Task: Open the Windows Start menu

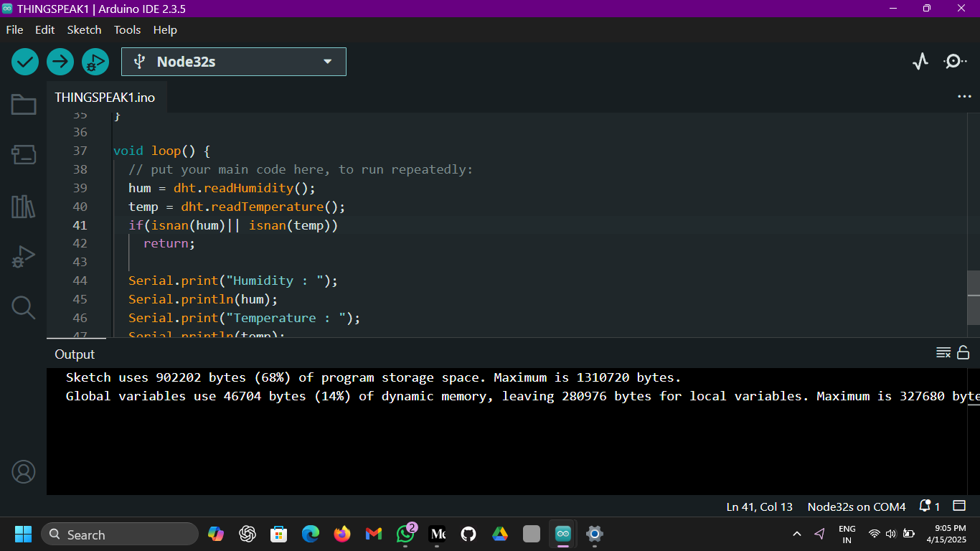Action: [24, 534]
